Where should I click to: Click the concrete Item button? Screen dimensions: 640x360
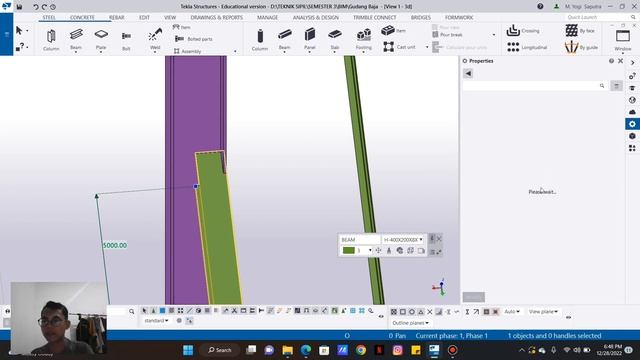click(393, 30)
